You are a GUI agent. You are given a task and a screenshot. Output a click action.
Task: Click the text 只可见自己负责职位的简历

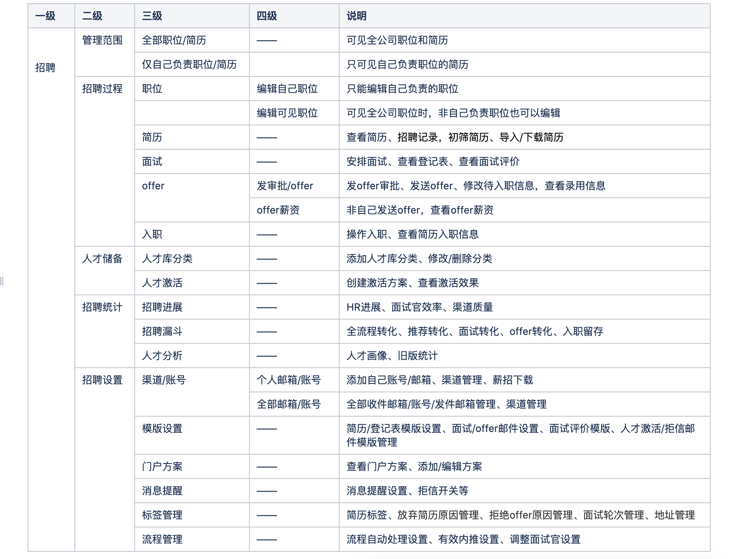408,65
